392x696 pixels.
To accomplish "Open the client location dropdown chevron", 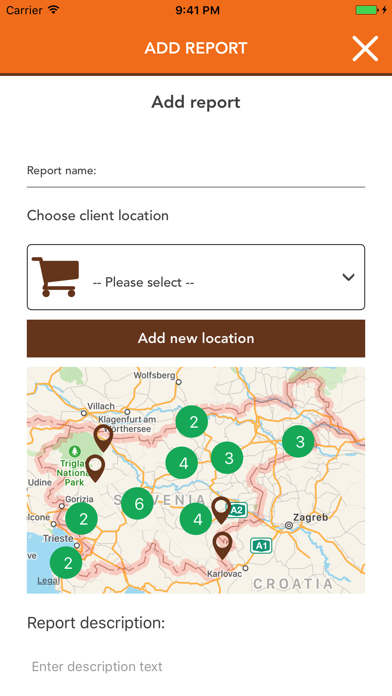I will [x=348, y=277].
